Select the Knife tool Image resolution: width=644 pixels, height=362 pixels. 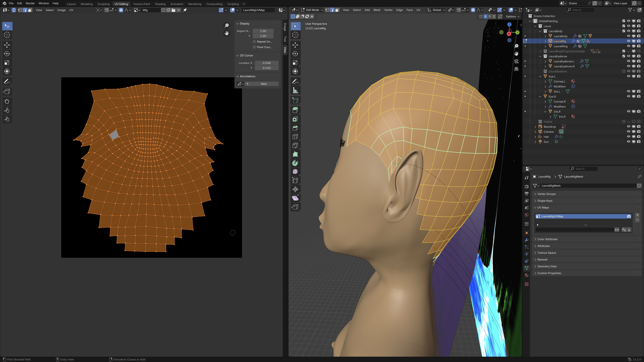295,145
